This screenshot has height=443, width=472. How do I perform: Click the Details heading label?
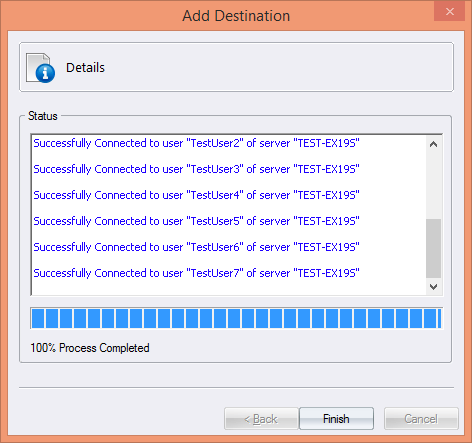point(85,68)
